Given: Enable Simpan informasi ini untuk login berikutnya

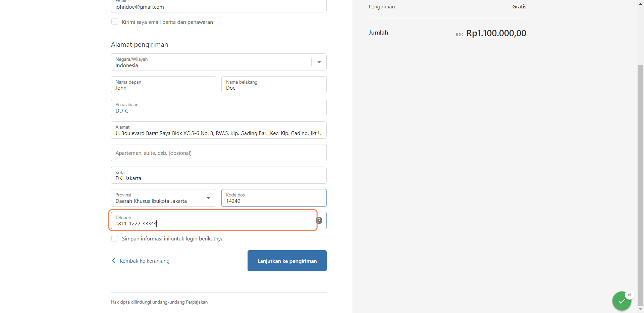Looking at the screenshot, I should coord(115,238).
